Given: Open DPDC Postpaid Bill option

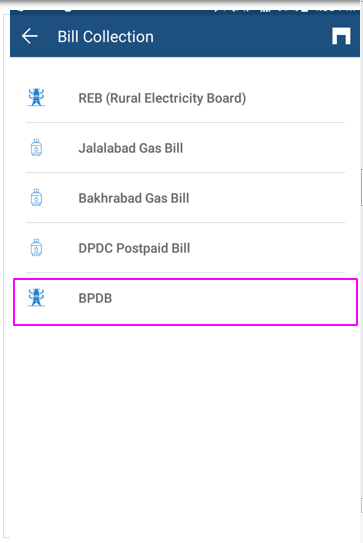Looking at the screenshot, I should tap(185, 248).
